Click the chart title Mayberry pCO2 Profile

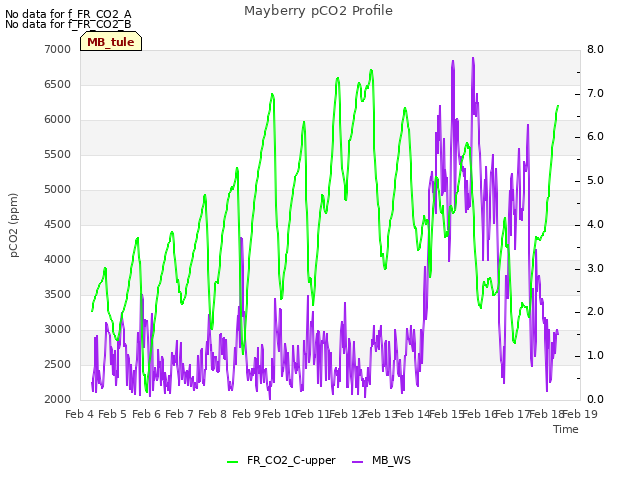318,11
